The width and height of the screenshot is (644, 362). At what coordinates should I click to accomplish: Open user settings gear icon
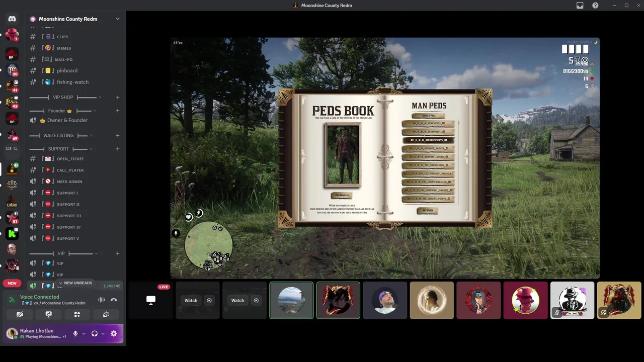click(x=114, y=333)
